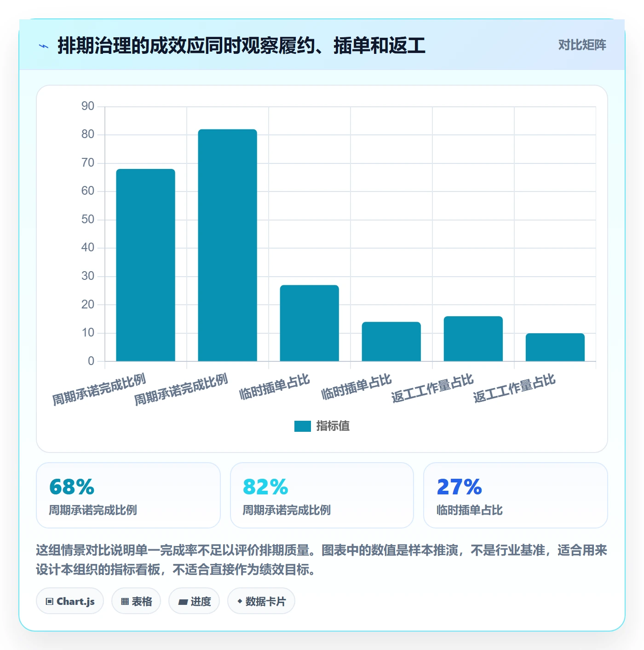Click the y-axis label 50
This screenshot has width=644, height=650.
tap(88, 220)
